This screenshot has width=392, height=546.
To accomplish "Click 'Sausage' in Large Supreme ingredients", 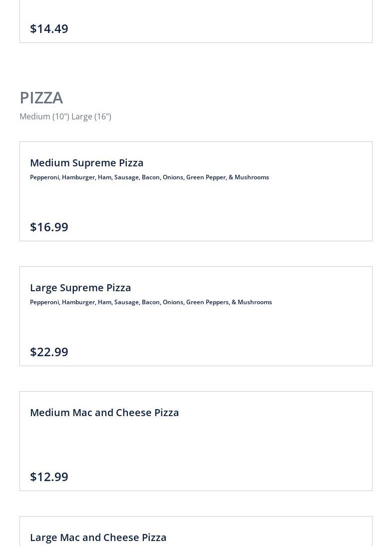I will (x=127, y=302).
